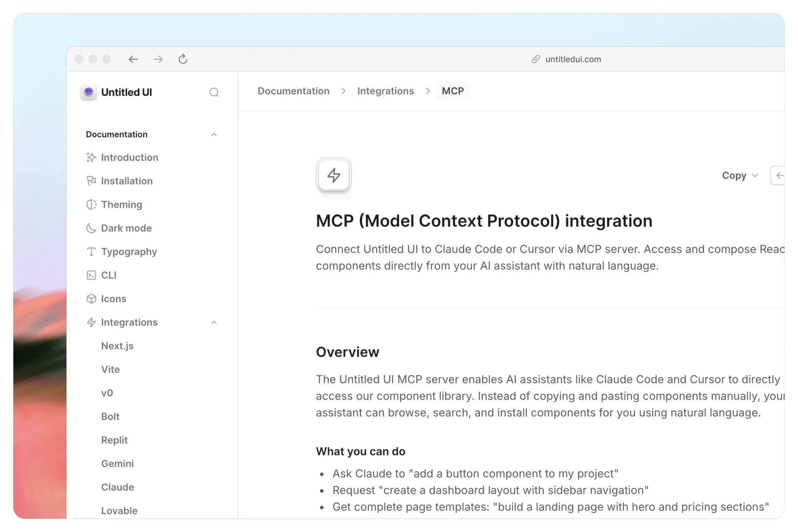
Task: Click the Installation flag icon
Action: click(92, 181)
